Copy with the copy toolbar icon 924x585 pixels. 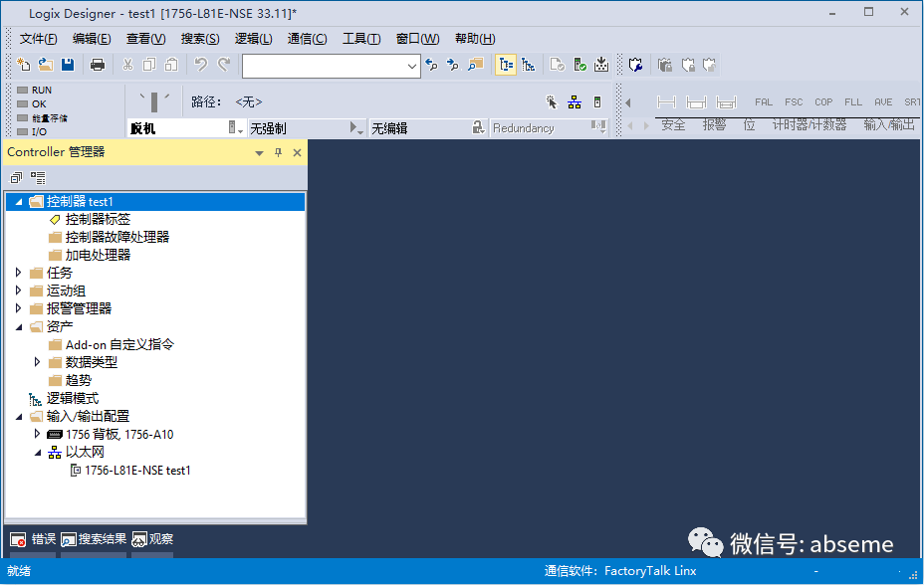click(149, 65)
